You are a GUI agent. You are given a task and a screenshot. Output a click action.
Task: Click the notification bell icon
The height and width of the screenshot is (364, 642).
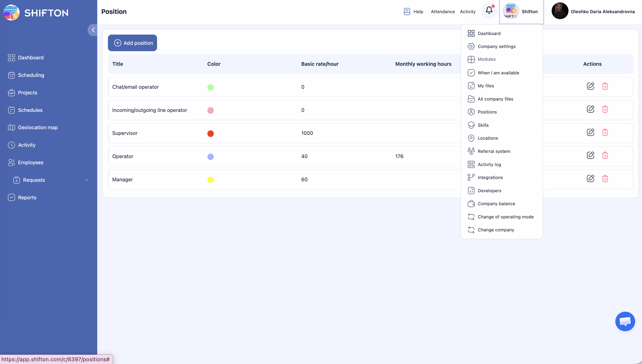click(489, 10)
